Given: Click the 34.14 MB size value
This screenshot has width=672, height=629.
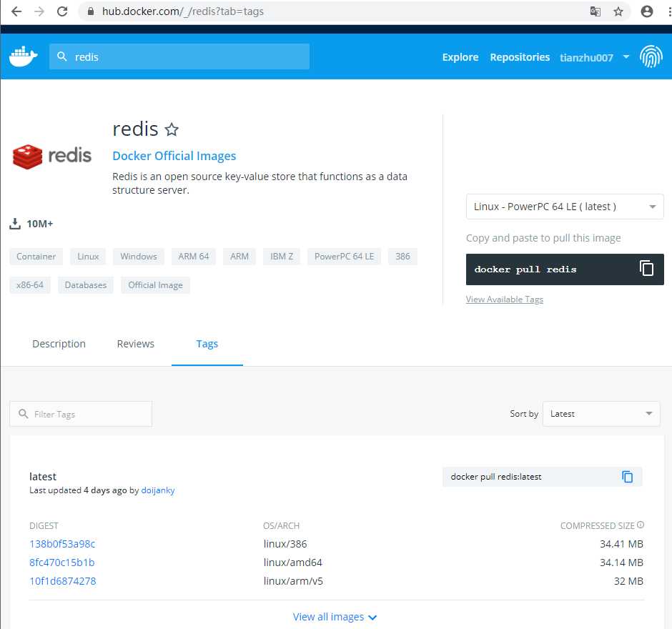Looking at the screenshot, I should (621, 562).
